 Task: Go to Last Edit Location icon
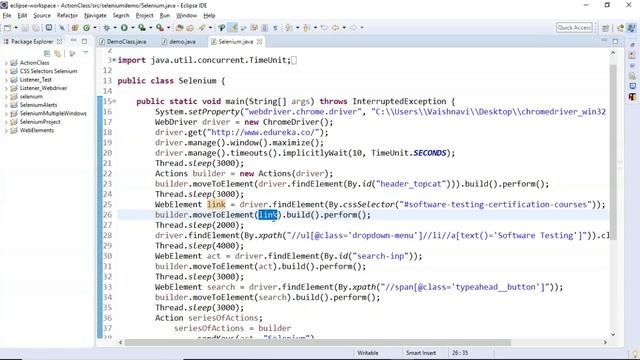[x=324, y=28]
